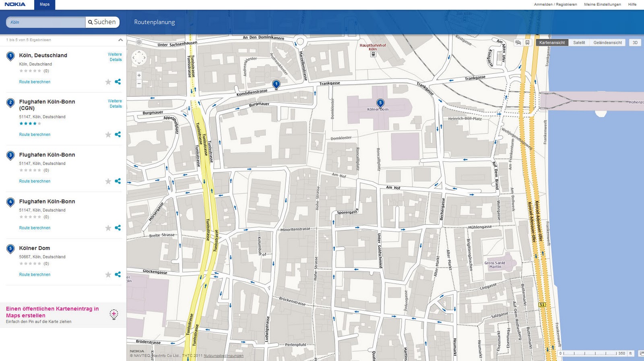Open Weitere Details for Flughafen Köln-Bonn (CGN)
The image size is (644, 361).
pos(115,104)
